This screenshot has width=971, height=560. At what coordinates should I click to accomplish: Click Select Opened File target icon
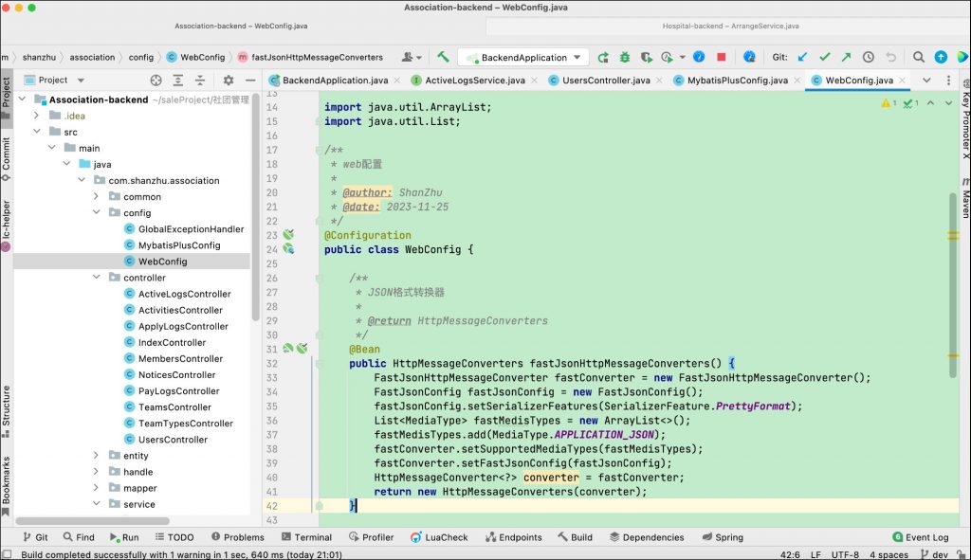(156, 81)
